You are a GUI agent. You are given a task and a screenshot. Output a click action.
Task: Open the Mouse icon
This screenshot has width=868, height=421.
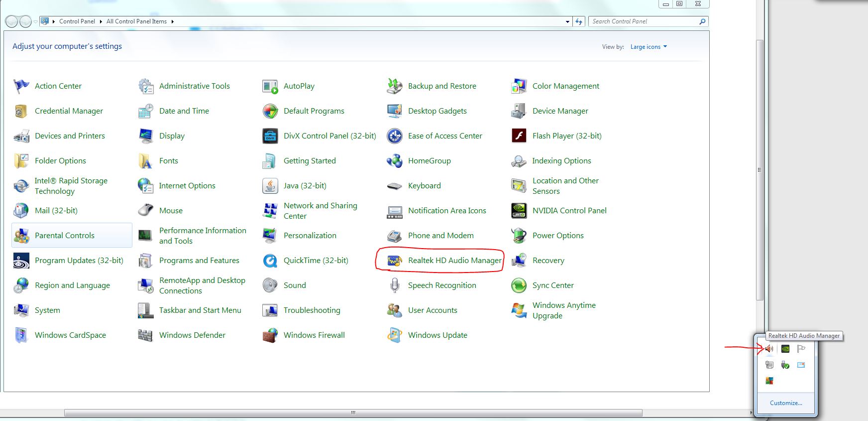click(145, 211)
